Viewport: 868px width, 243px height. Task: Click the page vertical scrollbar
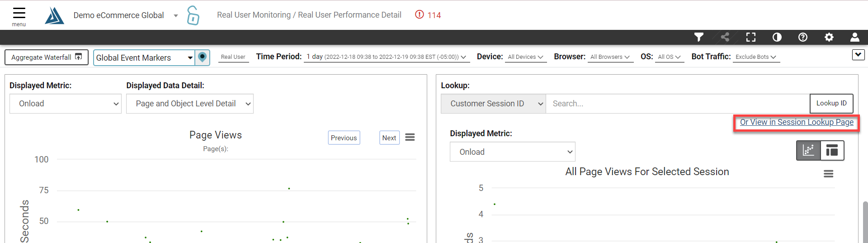(x=865, y=222)
